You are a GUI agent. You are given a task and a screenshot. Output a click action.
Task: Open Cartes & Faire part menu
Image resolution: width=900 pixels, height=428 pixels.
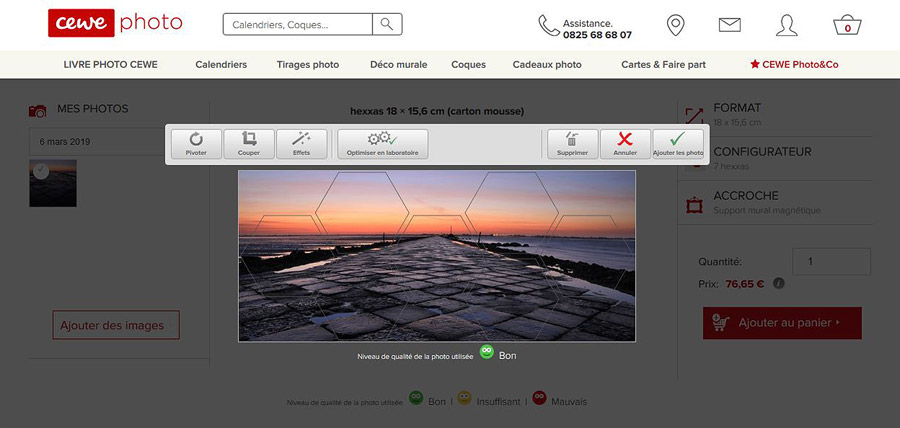[664, 65]
